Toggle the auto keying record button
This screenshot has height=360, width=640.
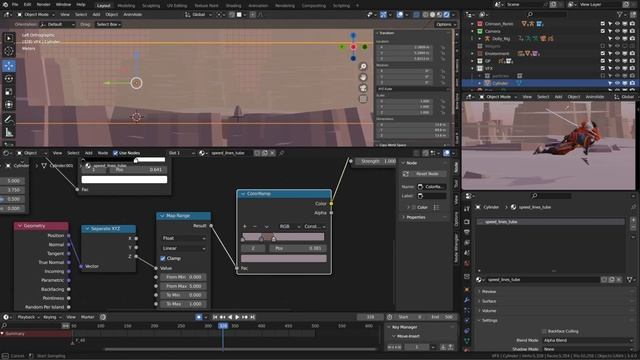[x=199, y=317]
